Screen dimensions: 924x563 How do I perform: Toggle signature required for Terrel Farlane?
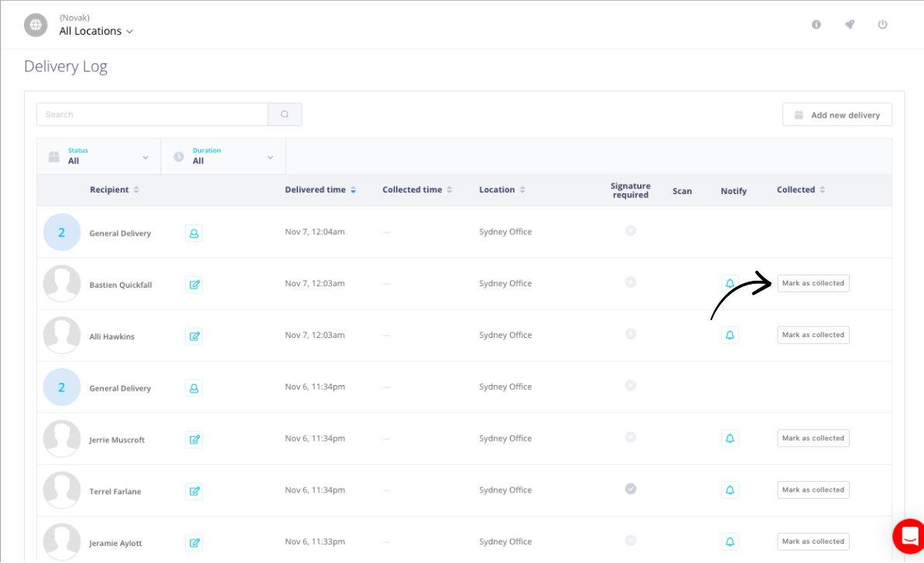click(631, 489)
